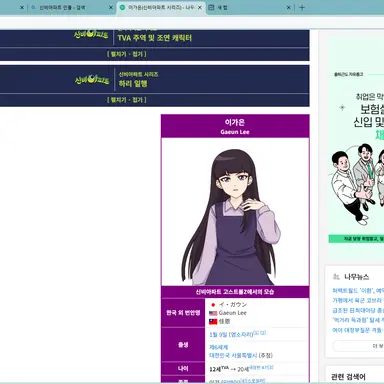Click the 나이 row header

[x=183, y=369]
